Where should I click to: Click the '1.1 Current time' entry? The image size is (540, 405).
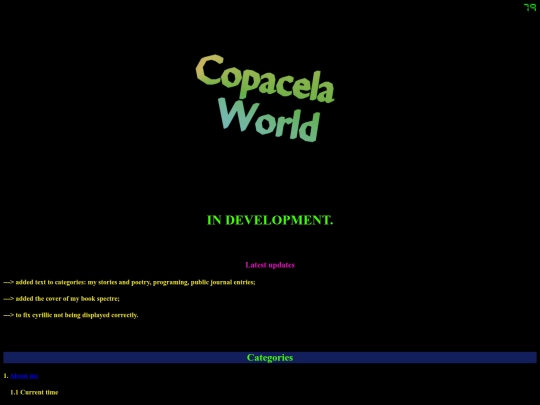click(34, 392)
